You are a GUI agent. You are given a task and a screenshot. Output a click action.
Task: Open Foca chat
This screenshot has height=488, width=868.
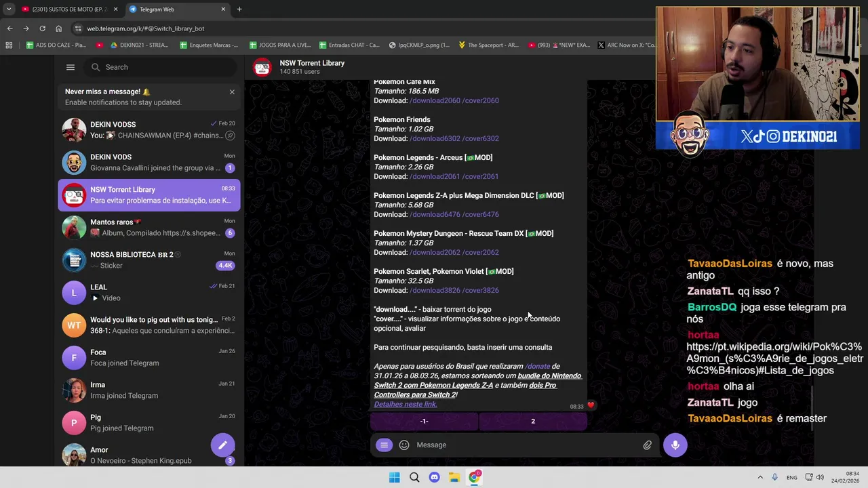(149, 358)
